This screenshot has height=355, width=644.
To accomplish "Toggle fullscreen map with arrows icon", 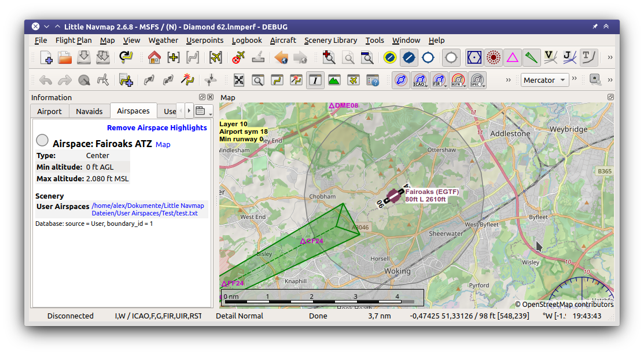I will pos(239,80).
